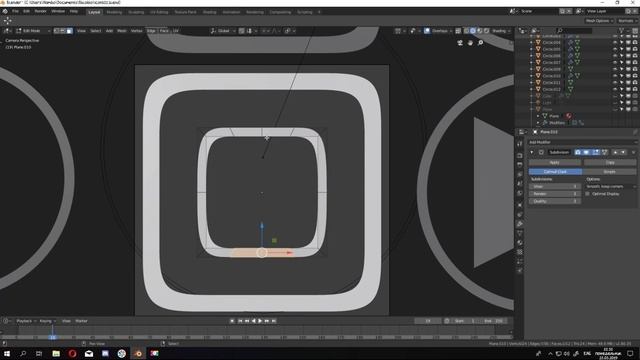
Task: Open the Global transform orientation dropdown
Action: [223, 31]
